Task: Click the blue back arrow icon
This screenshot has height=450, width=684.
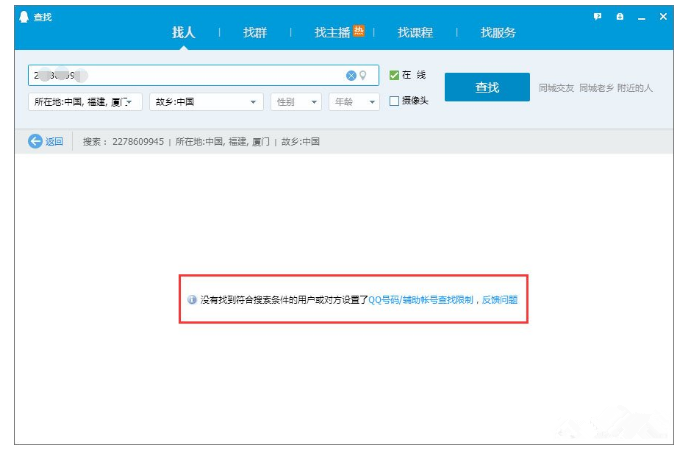Action: tap(35, 141)
